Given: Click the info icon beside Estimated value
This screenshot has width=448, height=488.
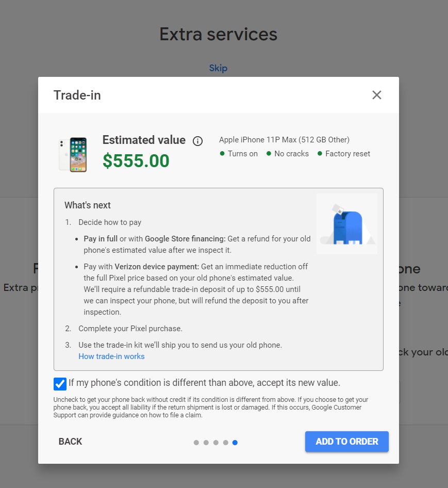Looking at the screenshot, I should [x=197, y=141].
